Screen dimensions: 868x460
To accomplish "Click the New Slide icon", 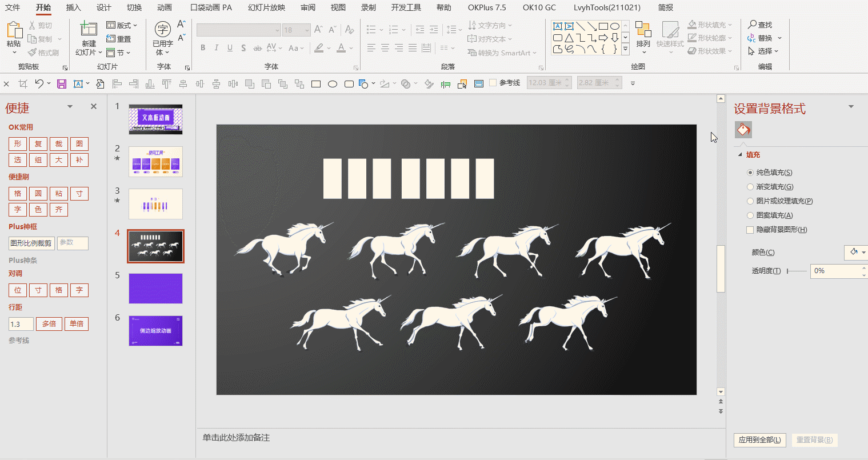I will click(x=89, y=30).
